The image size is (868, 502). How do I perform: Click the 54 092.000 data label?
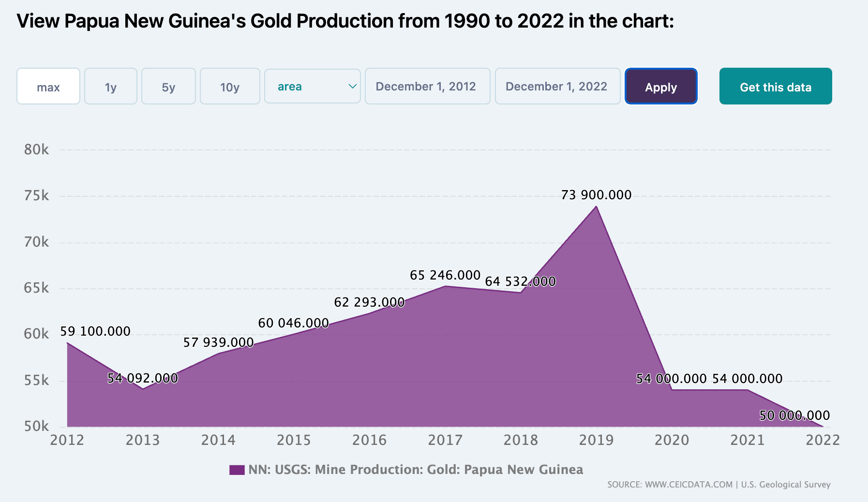pos(143,378)
